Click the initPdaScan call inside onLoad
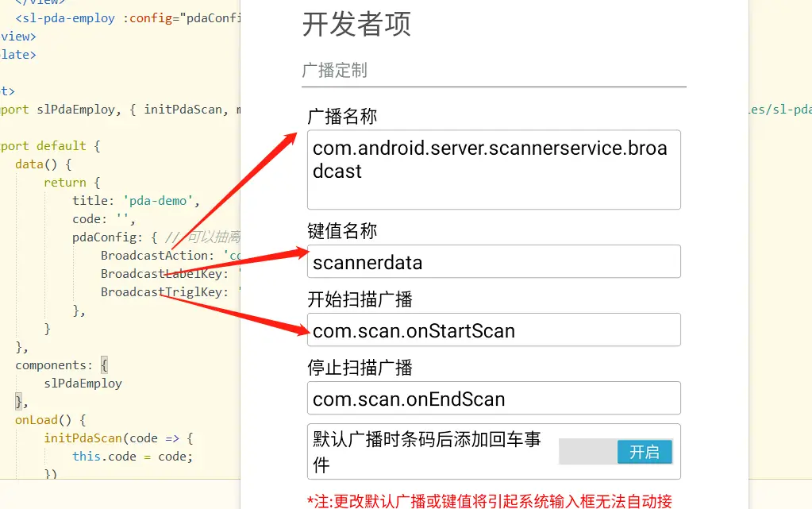 pyautogui.click(x=83, y=438)
